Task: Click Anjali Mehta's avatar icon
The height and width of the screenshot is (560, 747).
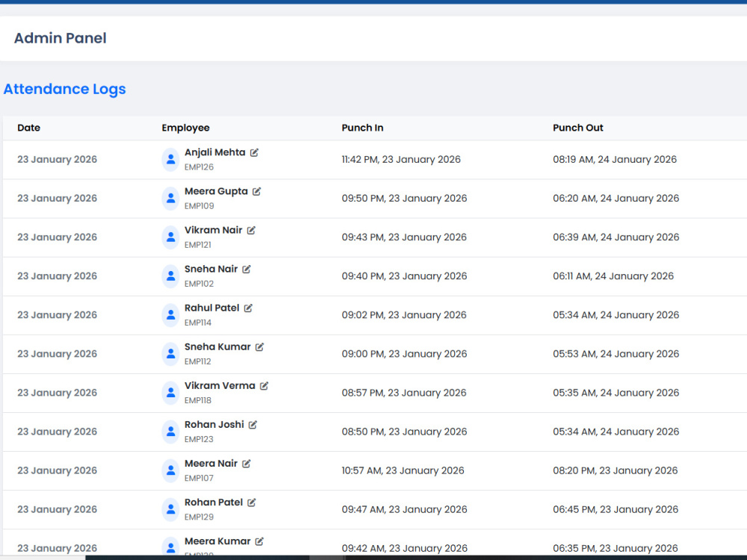Action: (x=170, y=160)
